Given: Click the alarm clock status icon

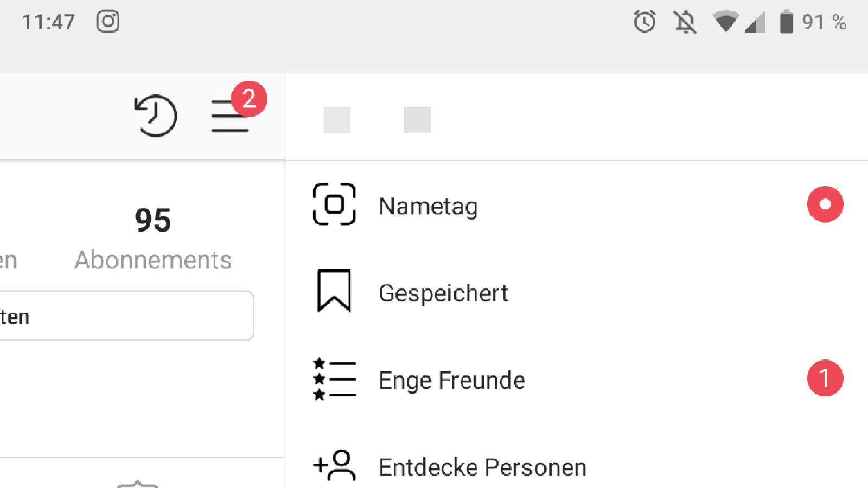Looking at the screenshot, I should 644,22.
